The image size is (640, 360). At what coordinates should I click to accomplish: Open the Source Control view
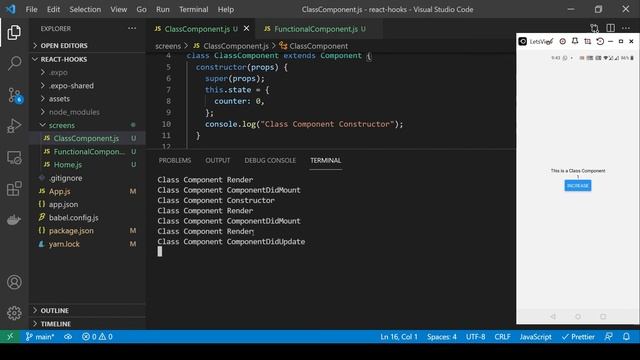point(15,95)
